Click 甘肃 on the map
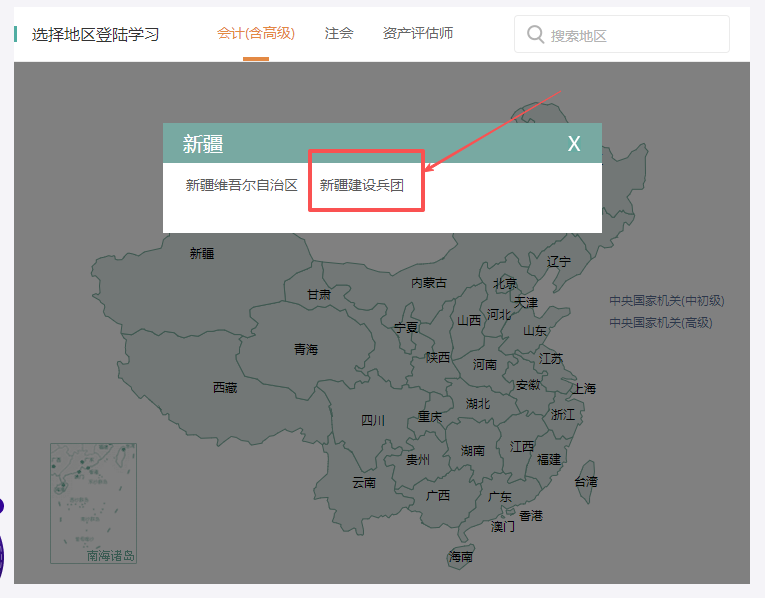 (319, 295)
